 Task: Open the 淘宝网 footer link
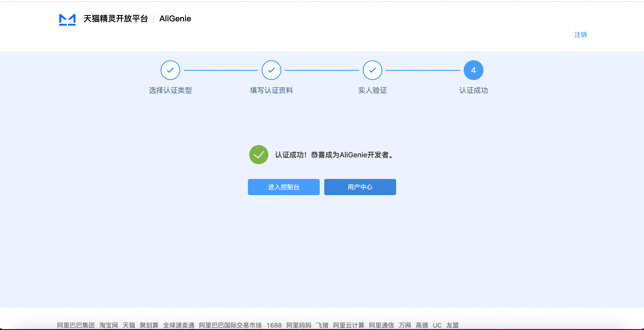[108, 325]
